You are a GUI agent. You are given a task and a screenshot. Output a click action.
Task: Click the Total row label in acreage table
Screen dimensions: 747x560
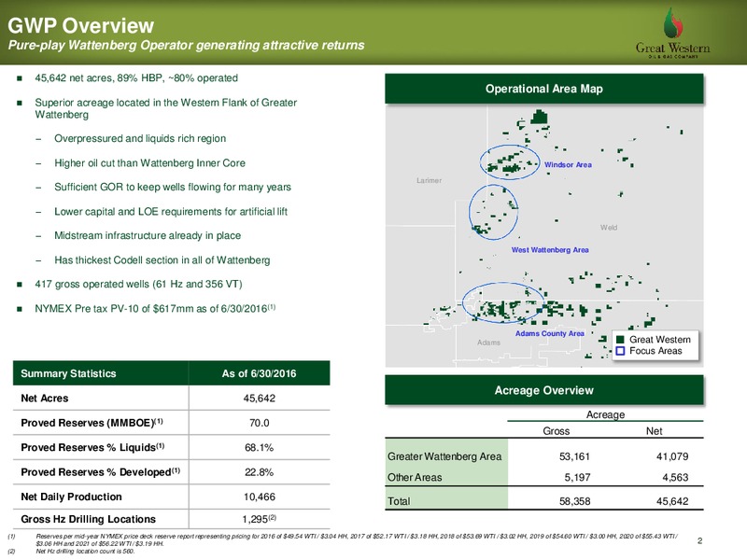[x=399, y=501]
